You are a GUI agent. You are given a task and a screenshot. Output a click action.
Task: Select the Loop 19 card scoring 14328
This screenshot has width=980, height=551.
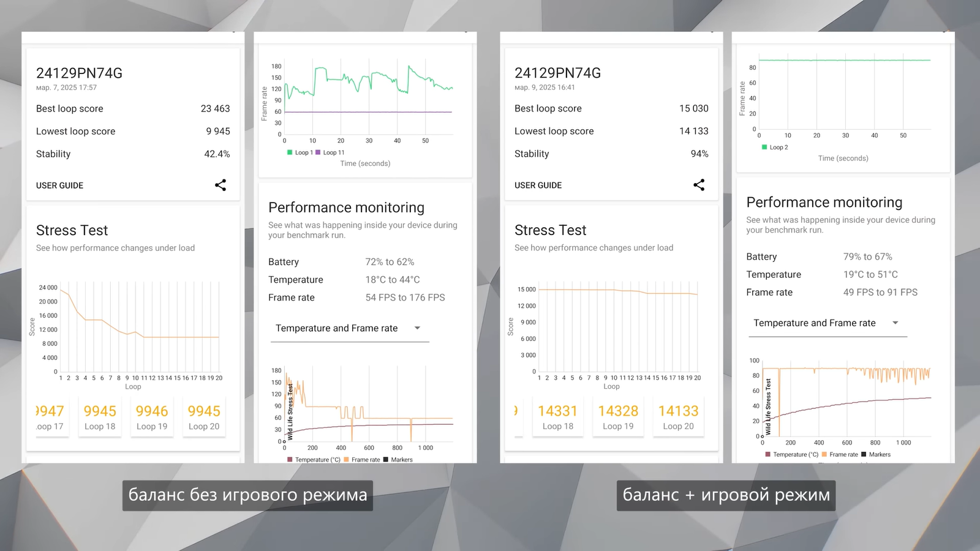point(618,417)
